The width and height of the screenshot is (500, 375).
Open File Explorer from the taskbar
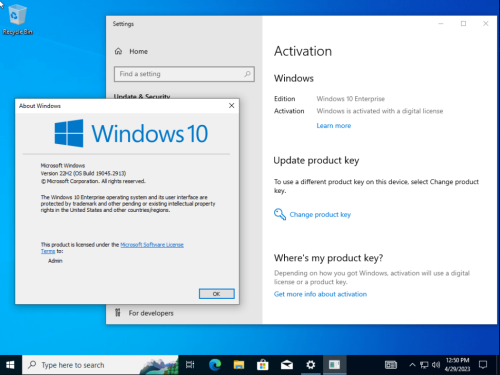[x=239, y=365]
